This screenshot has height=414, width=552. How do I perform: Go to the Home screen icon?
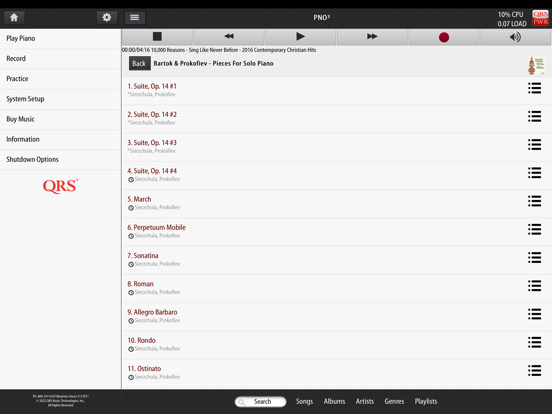click(14, 17)
